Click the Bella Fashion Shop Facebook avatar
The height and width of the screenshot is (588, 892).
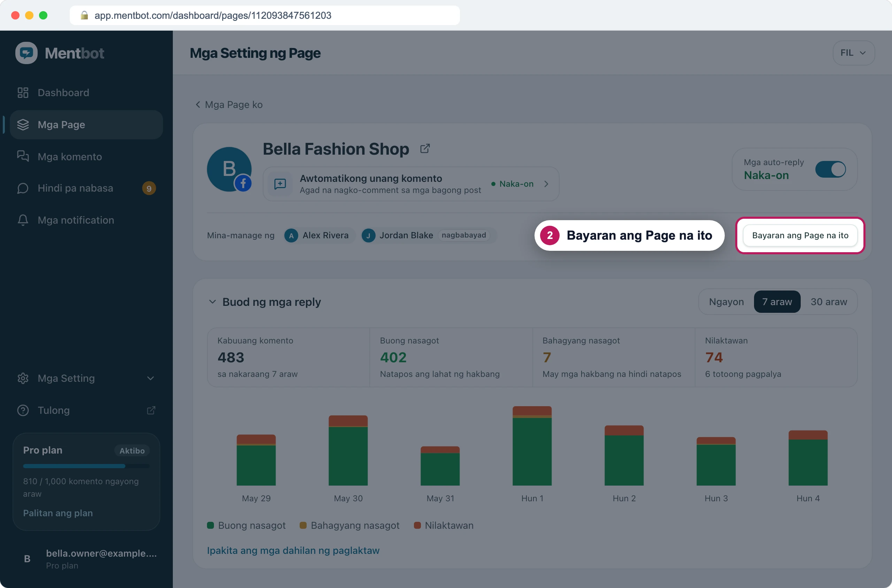pos(229,169)
